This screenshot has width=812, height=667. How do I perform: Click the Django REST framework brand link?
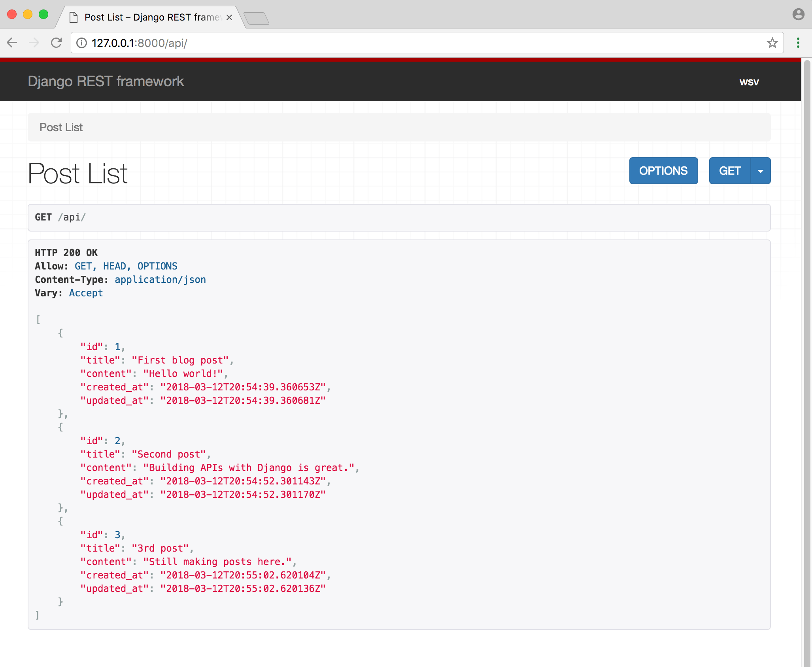pos(106,81)
